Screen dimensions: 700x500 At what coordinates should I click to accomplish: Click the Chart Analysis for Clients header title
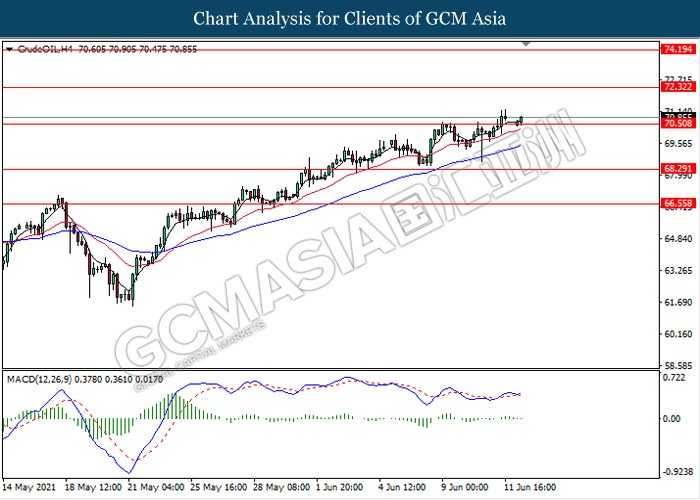click(350, 19)
